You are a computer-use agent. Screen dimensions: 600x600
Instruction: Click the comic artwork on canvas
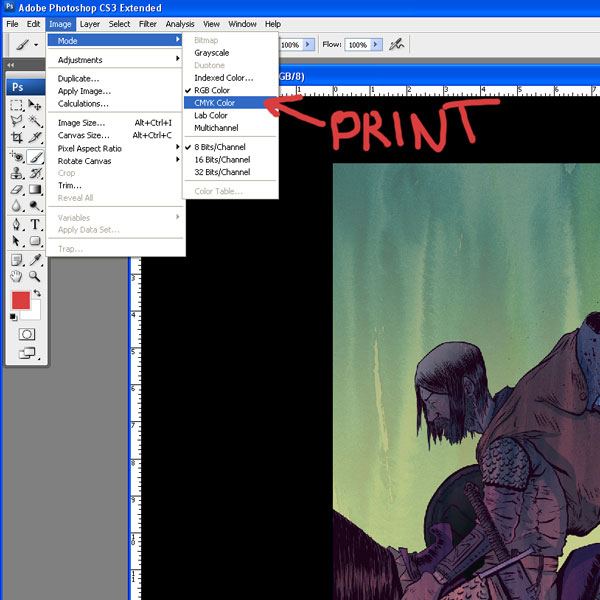466,381
